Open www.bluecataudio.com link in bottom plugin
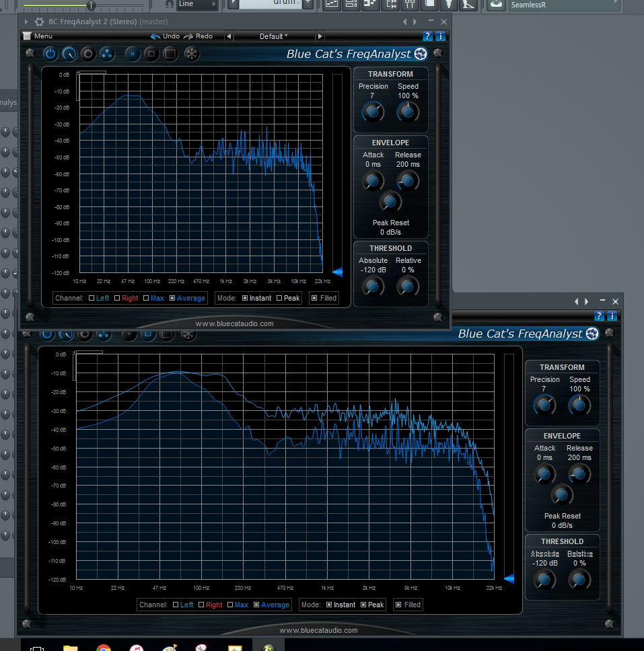644x651 pixels. pyautogui.click(x=318, y=630)
